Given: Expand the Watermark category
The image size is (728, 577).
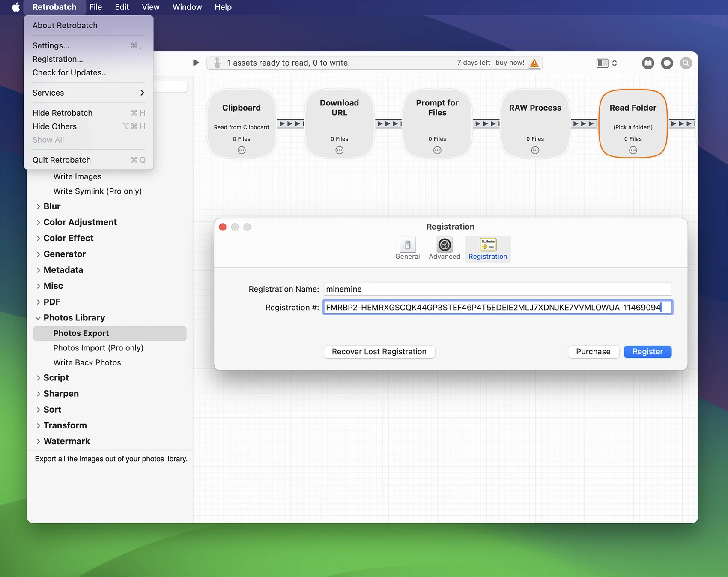Looking at the screenshot, I should [38, 441].
